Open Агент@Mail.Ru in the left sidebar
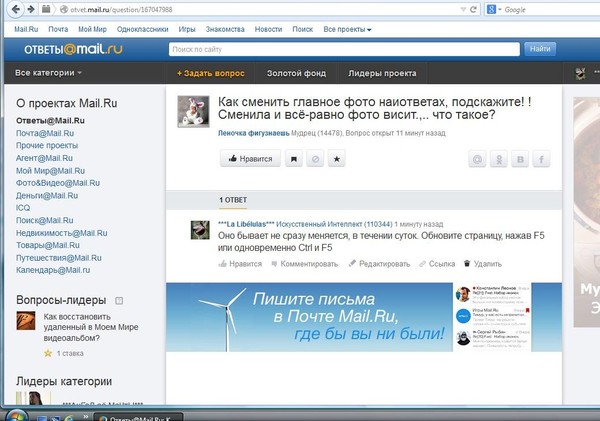This screenshot has height=421, width=600. click(44, 158)
